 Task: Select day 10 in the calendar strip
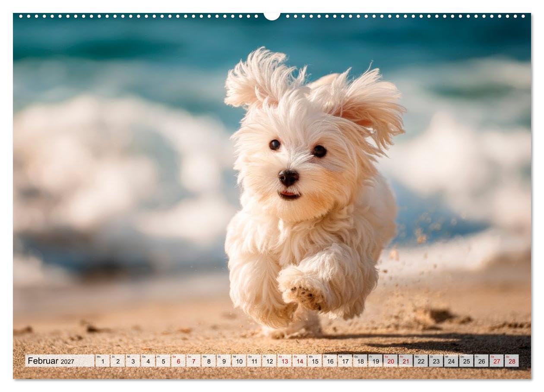[x=239, y=361]
